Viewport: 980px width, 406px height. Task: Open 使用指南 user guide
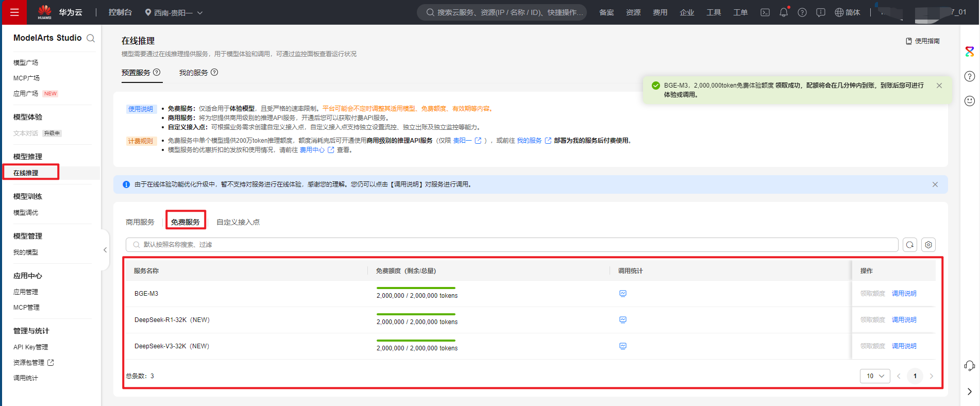click(x=923, y=41)
